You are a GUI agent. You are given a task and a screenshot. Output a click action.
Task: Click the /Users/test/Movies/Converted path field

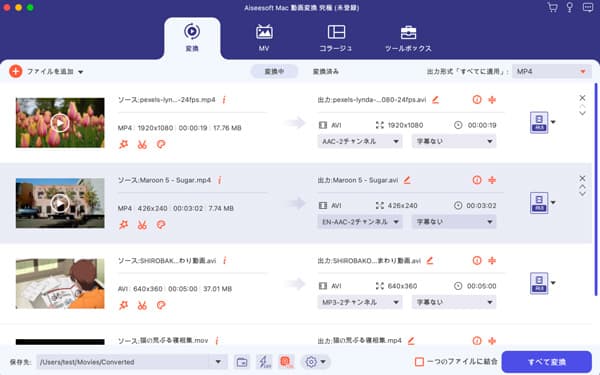(122, 362)
